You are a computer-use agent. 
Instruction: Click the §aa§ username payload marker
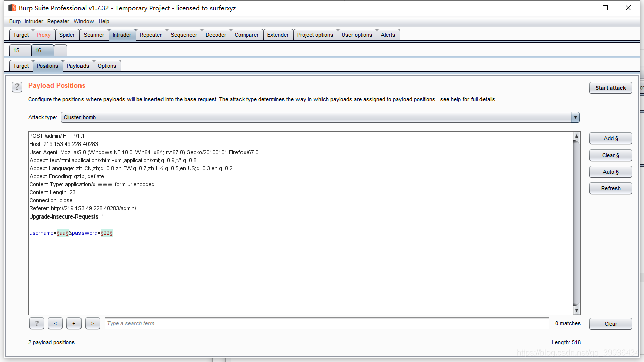pyautogui.click(x=63, y=233)
